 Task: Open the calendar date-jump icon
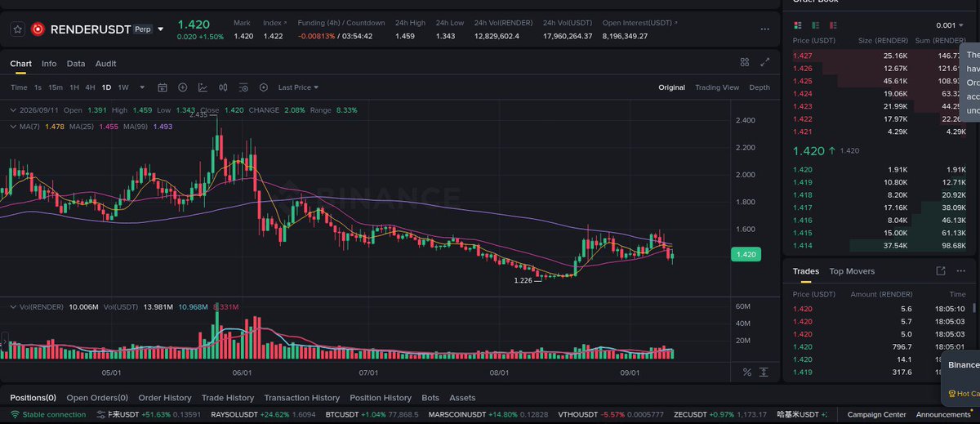pos(163,87)
